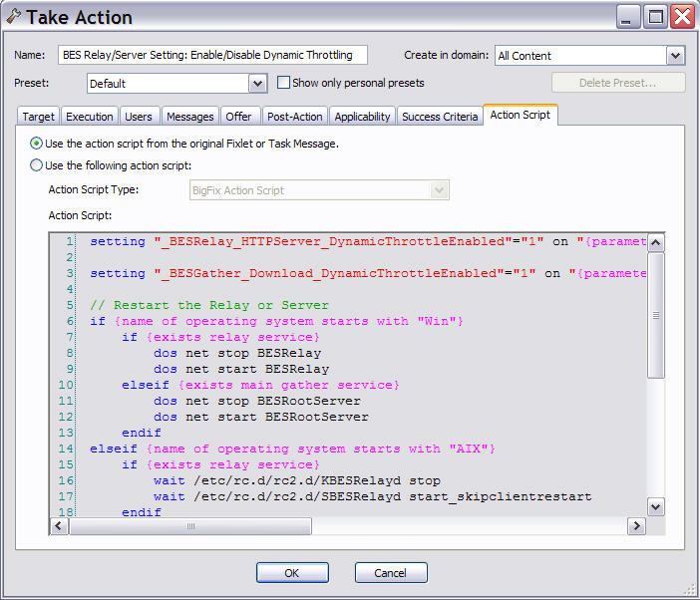Select the Action Script tab

[521, 115]
